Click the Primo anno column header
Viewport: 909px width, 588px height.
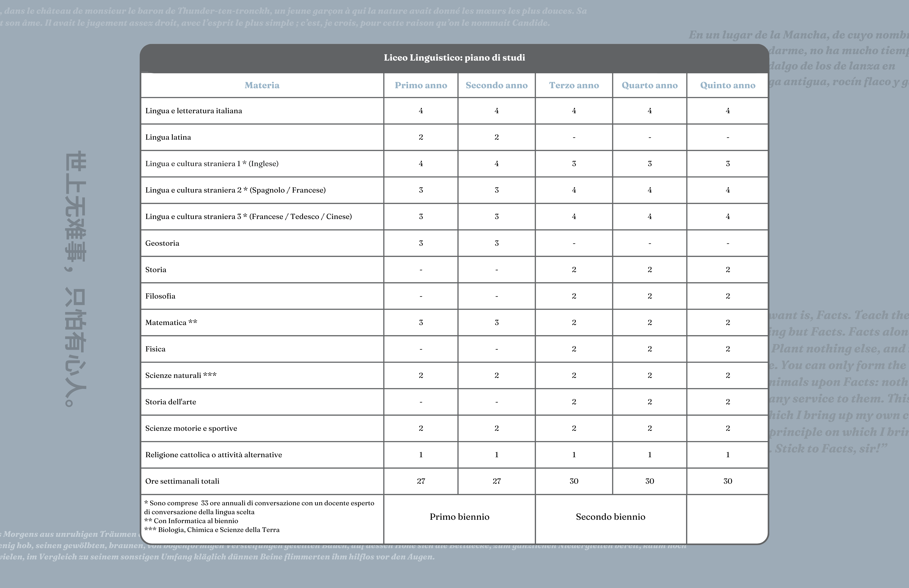(x=421, y=85)
